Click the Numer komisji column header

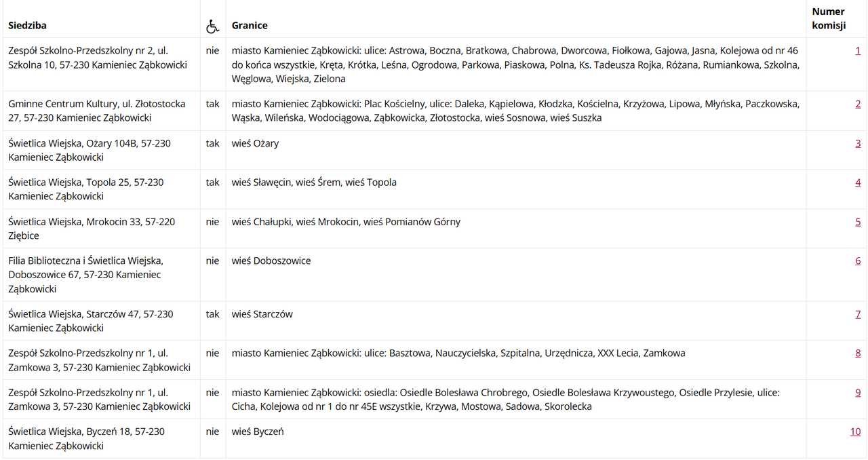click(x=829, y=18)
